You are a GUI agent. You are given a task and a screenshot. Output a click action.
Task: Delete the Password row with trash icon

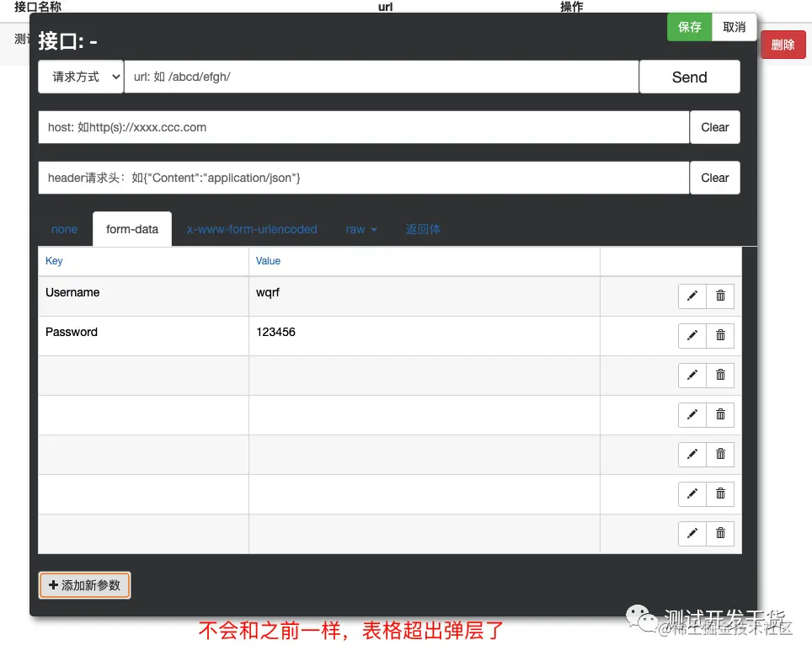point(720,335)
